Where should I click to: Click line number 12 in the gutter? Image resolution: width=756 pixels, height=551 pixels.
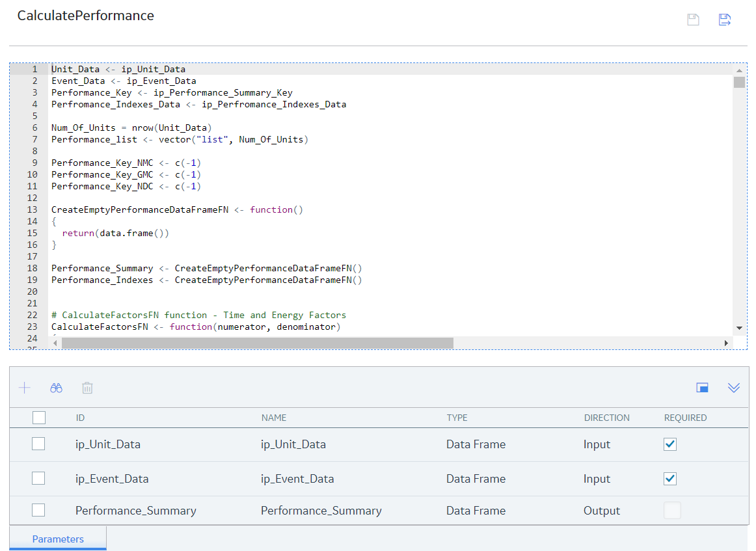[33, 198]
